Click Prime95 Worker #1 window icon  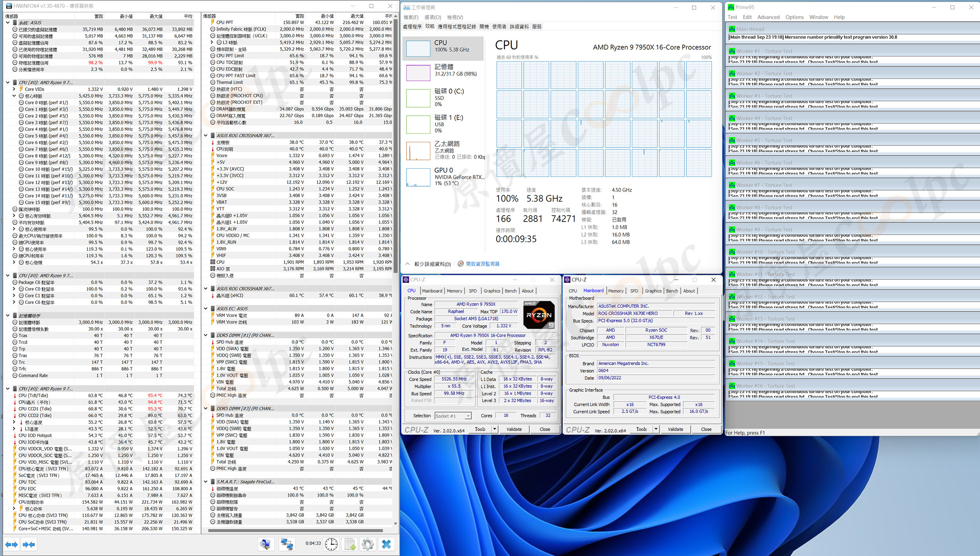click(x=731, y=51)
